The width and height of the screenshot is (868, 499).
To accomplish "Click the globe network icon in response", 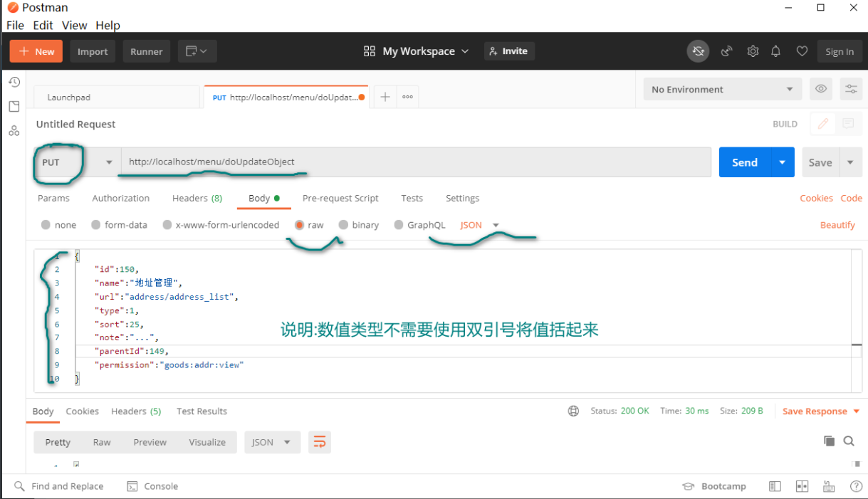I will click(x=573, y=411).
